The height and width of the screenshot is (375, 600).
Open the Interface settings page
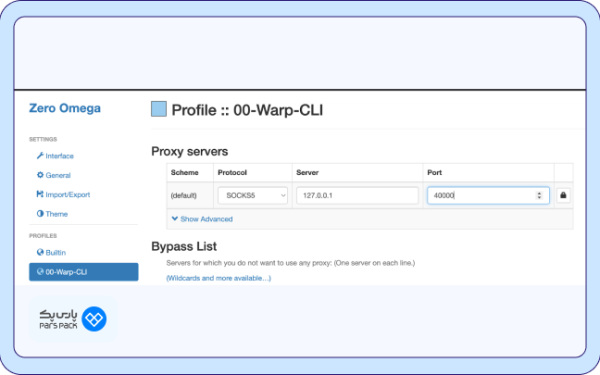tap(55, 156)
